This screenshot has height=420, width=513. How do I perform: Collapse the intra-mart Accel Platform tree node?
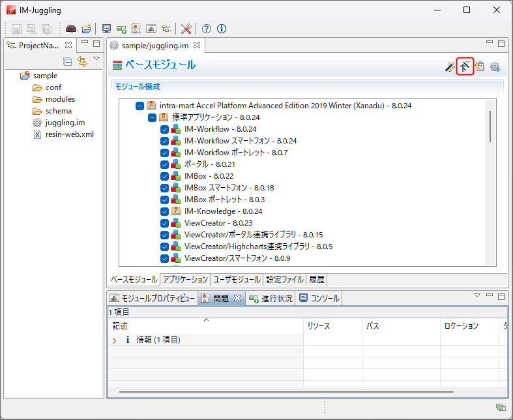[x=139, y=106]
